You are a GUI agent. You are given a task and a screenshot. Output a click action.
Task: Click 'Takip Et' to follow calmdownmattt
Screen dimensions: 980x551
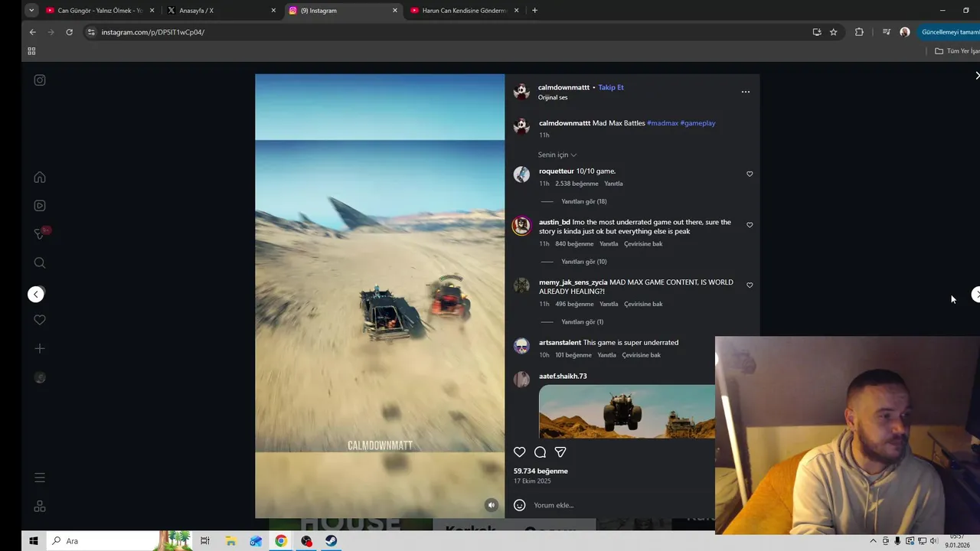tap(611, 87)
